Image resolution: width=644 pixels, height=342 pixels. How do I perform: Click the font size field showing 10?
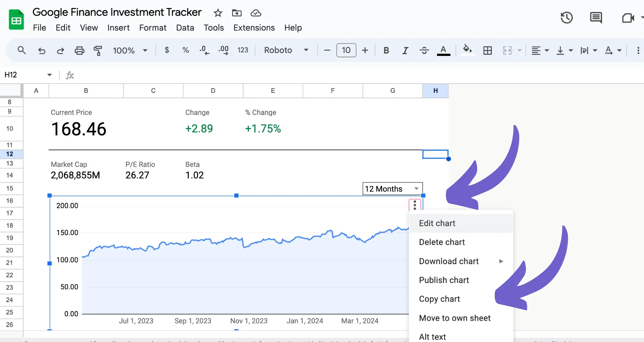point(346,50)
